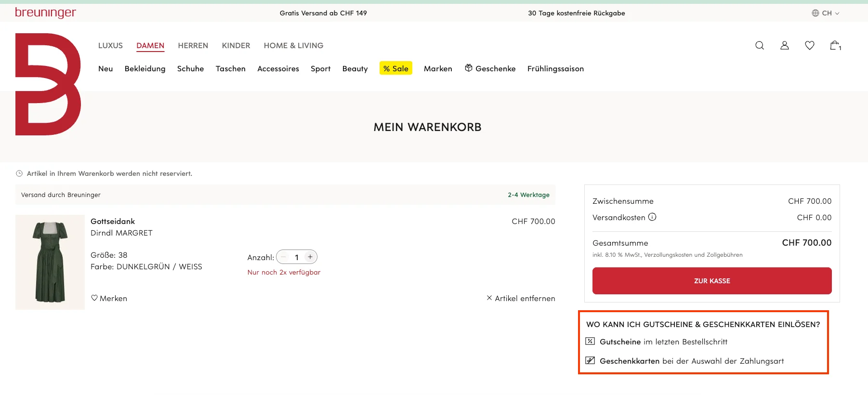The image size is (868, 395).
Task: Open the Sport menu
Action: click(320, 68)
